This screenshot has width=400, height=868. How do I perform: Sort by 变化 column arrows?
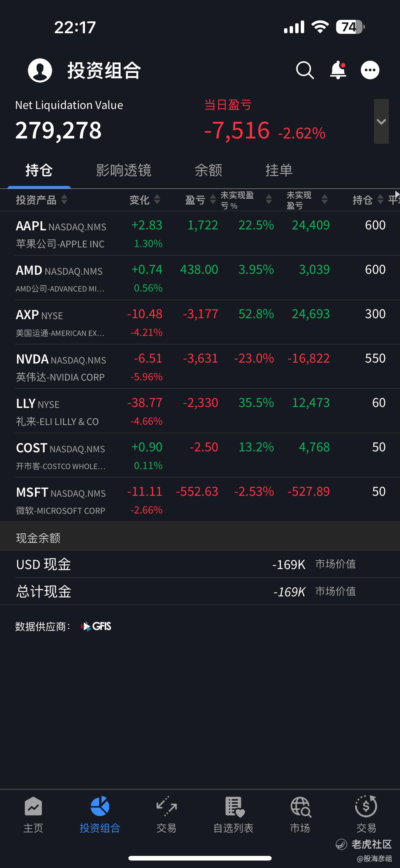157,200
